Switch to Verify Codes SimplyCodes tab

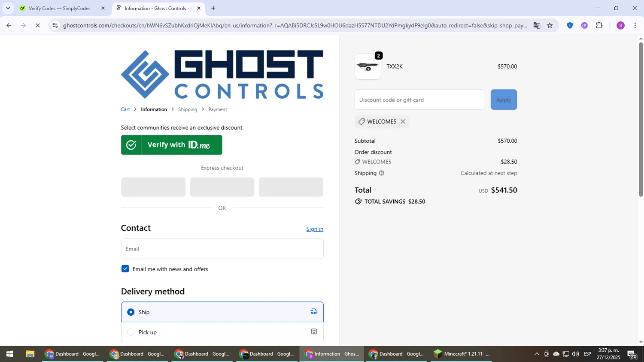point(60,8)
